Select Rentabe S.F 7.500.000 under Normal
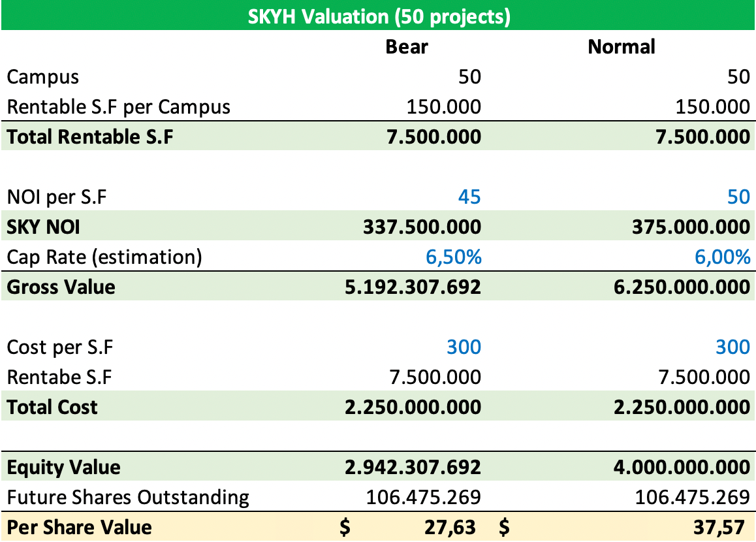The width and height of the screenshot is (756, 542). click(x=704, y=377)
